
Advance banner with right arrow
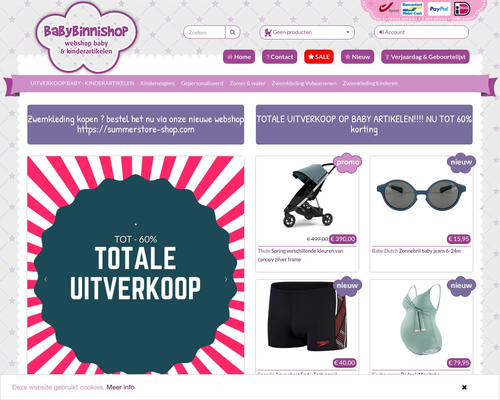point(226,279)
